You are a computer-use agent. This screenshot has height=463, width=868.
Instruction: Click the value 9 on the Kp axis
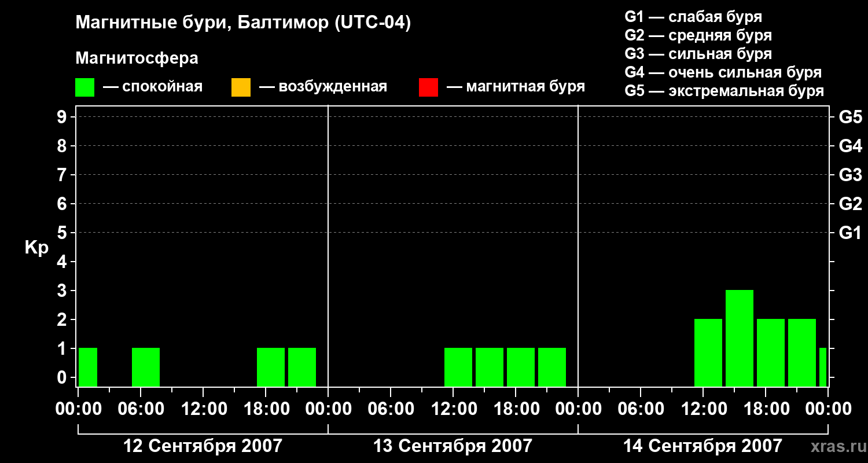tap(63, 117)
